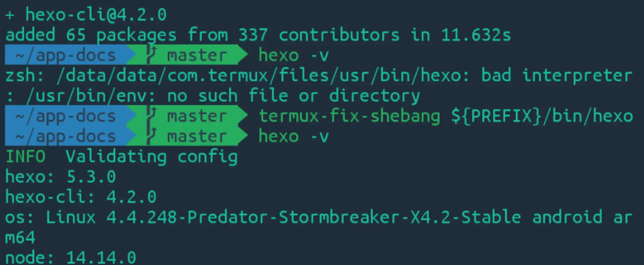Click the git branch icon in first prompt

151,55
